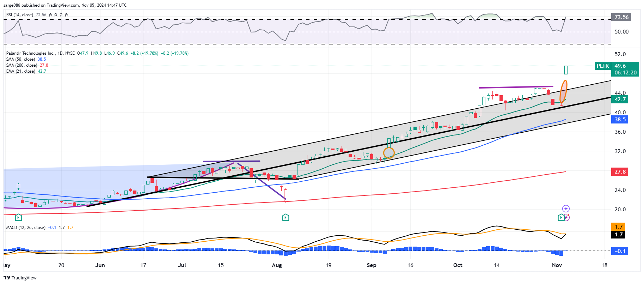Click the Oct label on the time axis
Viewport: 644px width, 284px height.
pyautogui.click(x=458, y=265)
